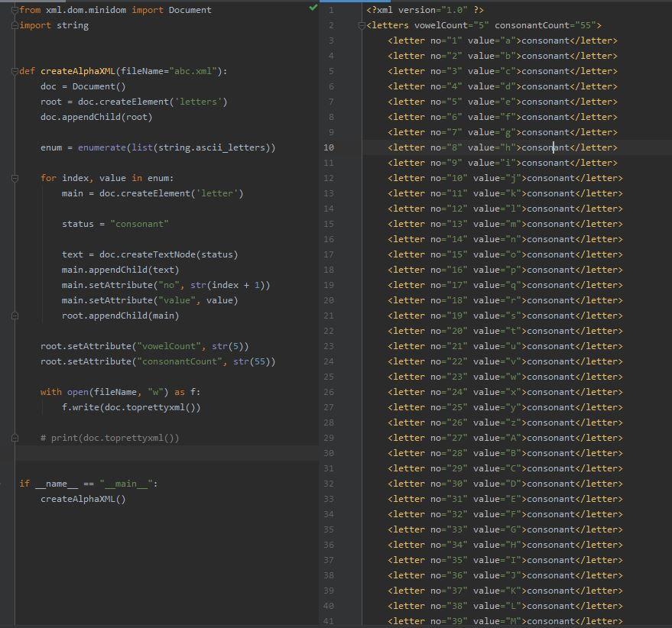The image size is (672, 628).
Task: Click line number 1 in XML gutter
Action: (x=331, y=10)
